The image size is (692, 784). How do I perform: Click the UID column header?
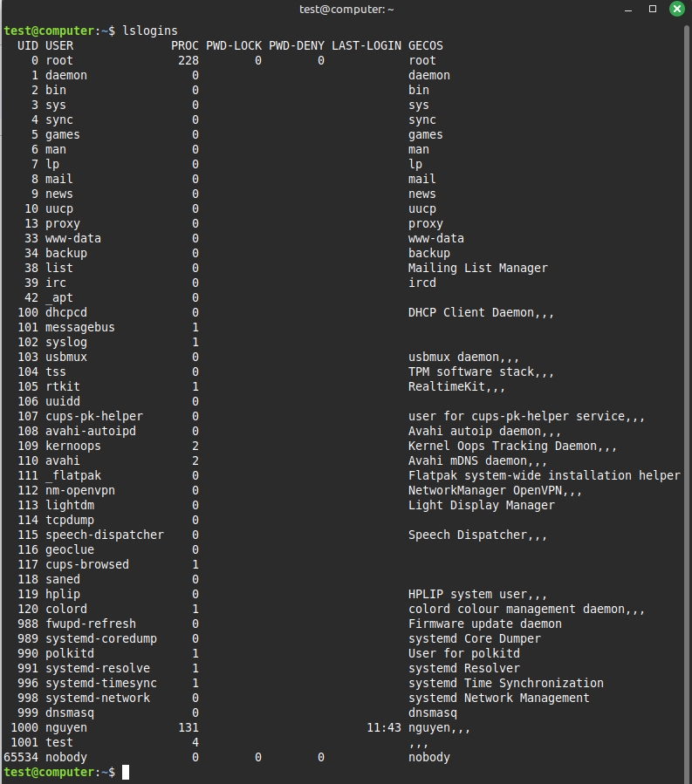tap(28, 45)
